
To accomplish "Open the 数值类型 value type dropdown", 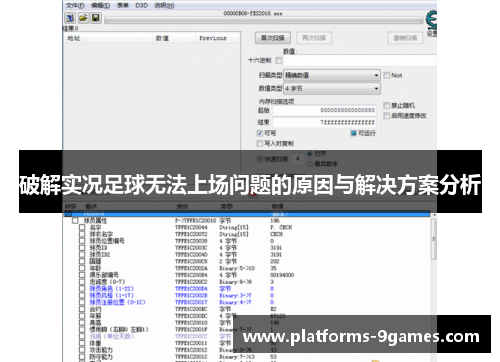I will tap(332, 89).
